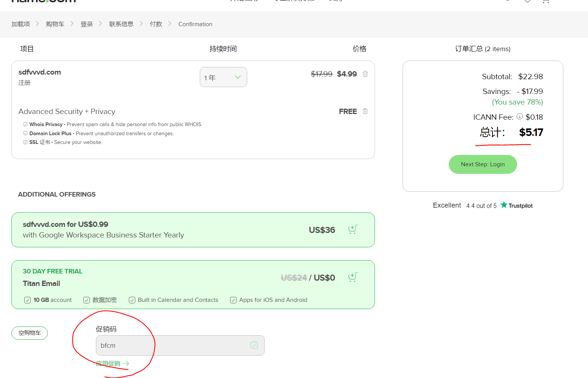588x378 pixels.
Task: Open the account profile icon in header
Action: tap(507, 2)
